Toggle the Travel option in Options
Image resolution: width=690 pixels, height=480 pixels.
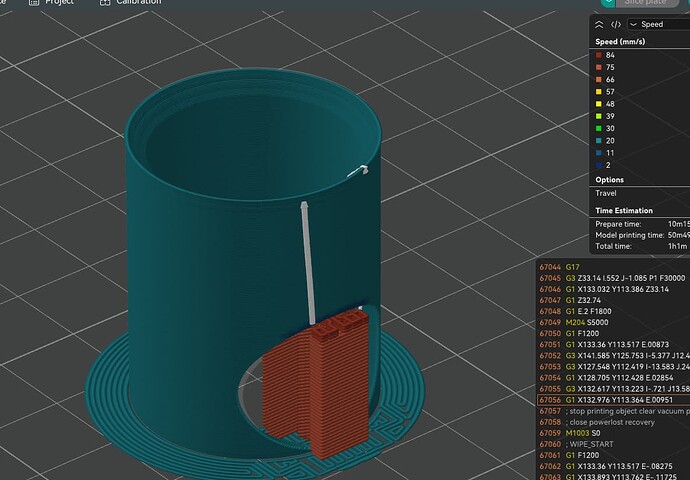(x=606, y=193)
